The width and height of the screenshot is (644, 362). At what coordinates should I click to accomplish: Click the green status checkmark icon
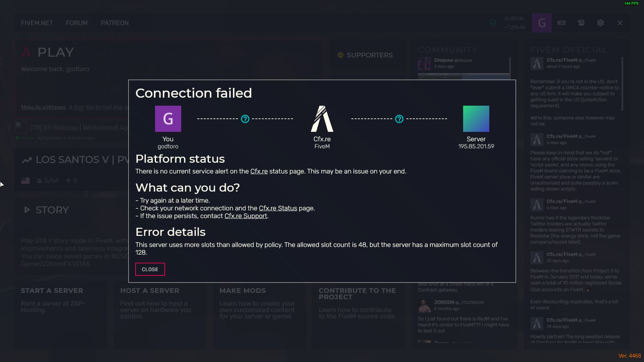(x=493, y=23)
